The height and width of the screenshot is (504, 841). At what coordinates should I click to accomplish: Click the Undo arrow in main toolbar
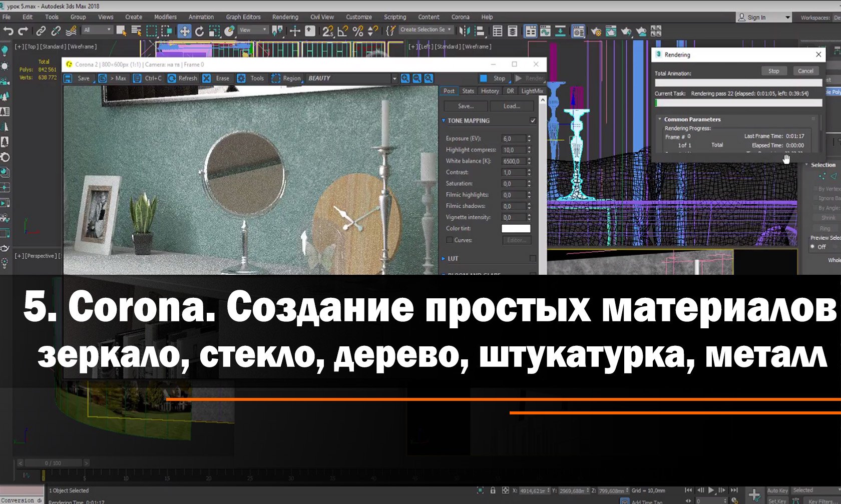tap(8, 31)
